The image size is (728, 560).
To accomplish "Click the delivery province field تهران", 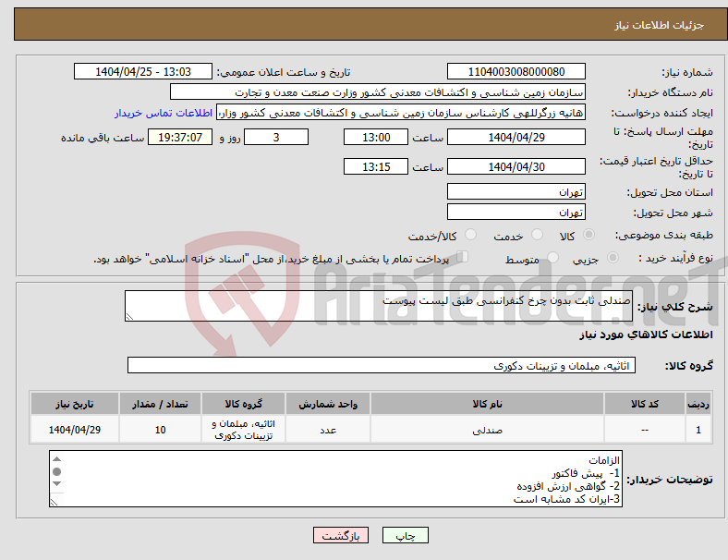I will tap(516, 191).
